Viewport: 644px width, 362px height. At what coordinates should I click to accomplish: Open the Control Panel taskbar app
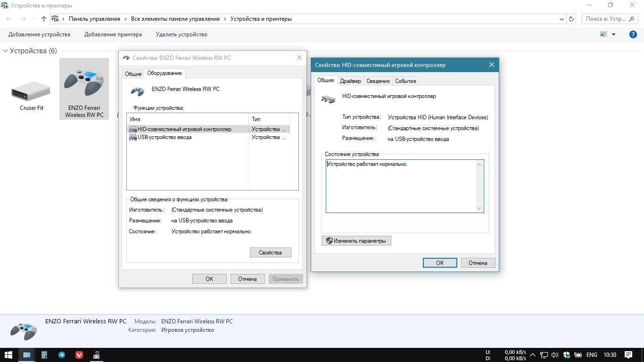tap(26, 355)
